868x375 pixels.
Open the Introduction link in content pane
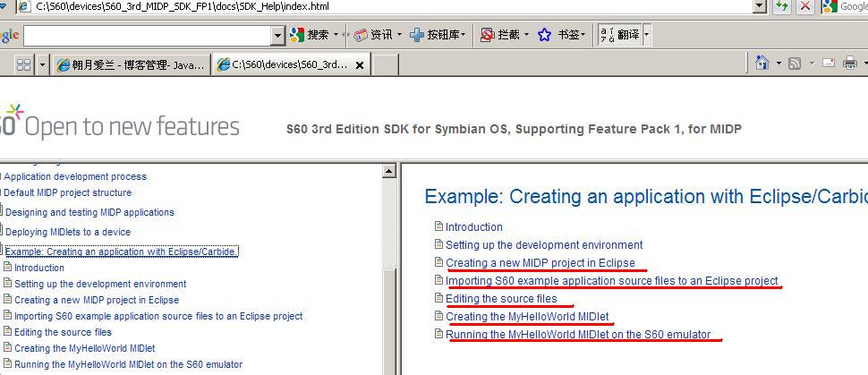point(474,227)
